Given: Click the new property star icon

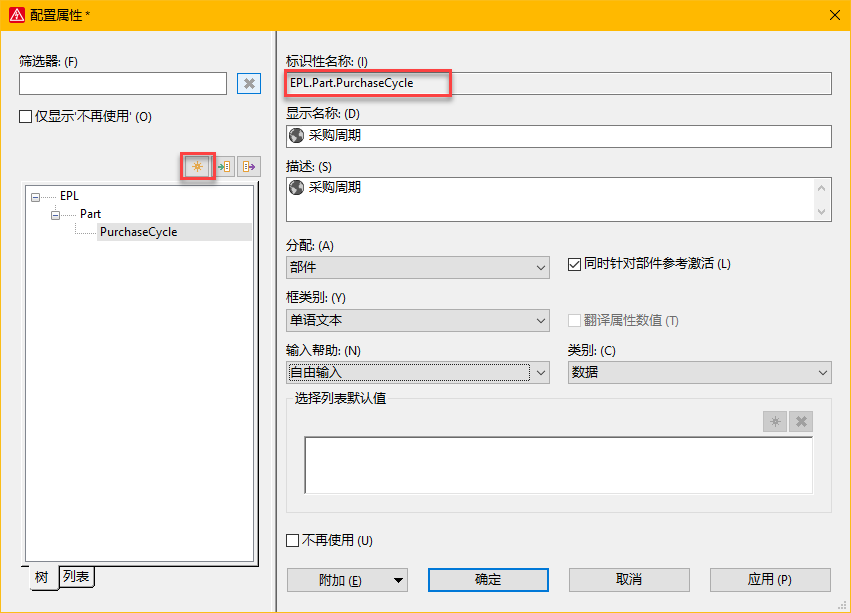Looking at the screenshot, I should click(198, 167).
